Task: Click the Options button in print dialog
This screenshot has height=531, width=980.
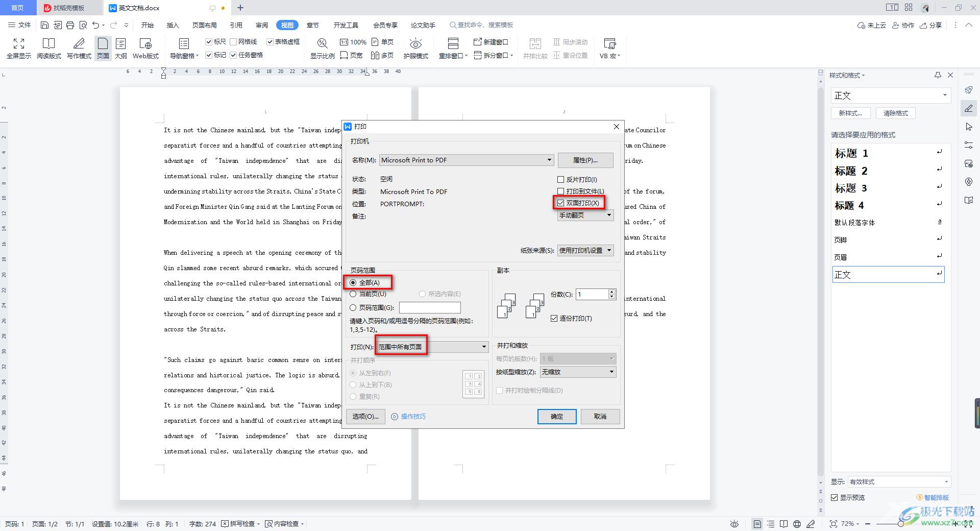Action: point(365,417)
